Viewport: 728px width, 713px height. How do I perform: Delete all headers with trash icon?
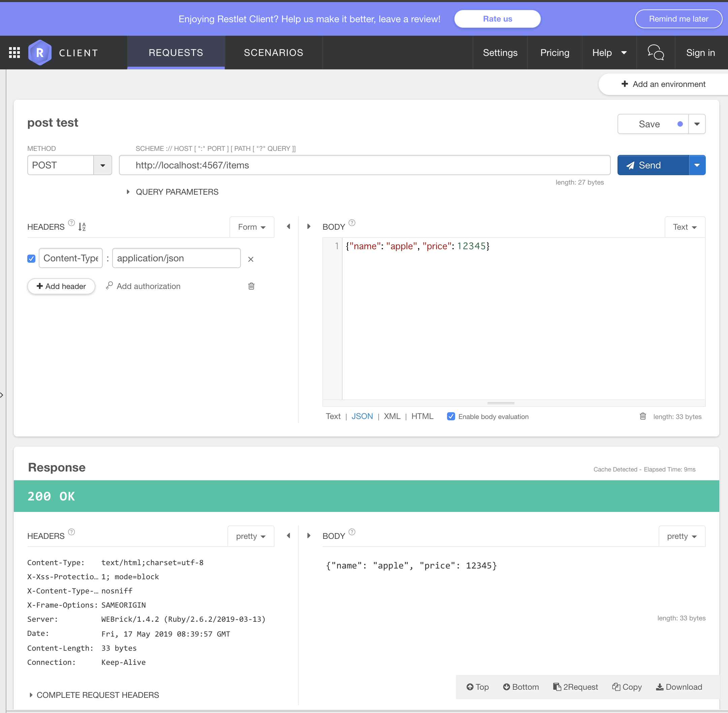tap(251, 286)
